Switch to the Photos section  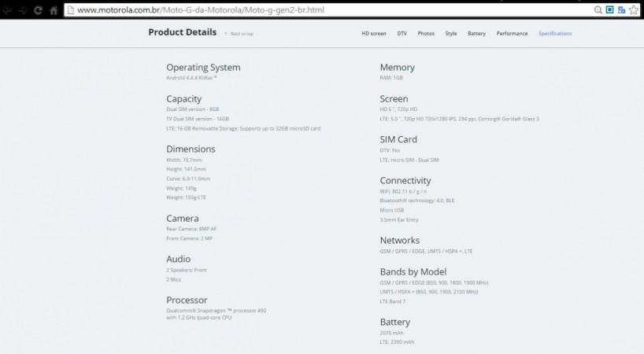point(426,34)
